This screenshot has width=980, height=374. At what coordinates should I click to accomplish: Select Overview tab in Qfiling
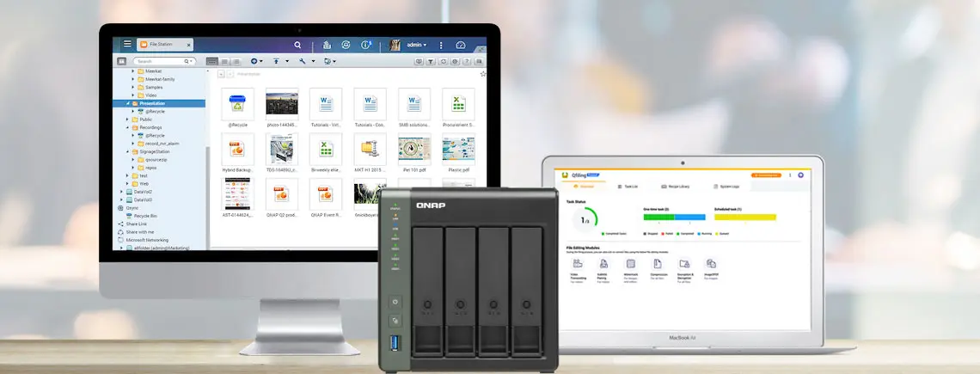pyautogui.click(x=585, y=187)
